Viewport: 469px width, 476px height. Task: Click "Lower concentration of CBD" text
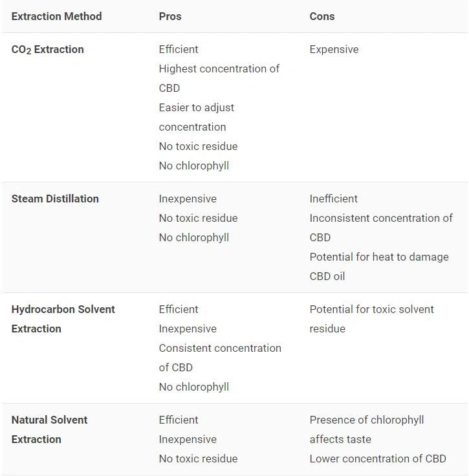point(378,459)
